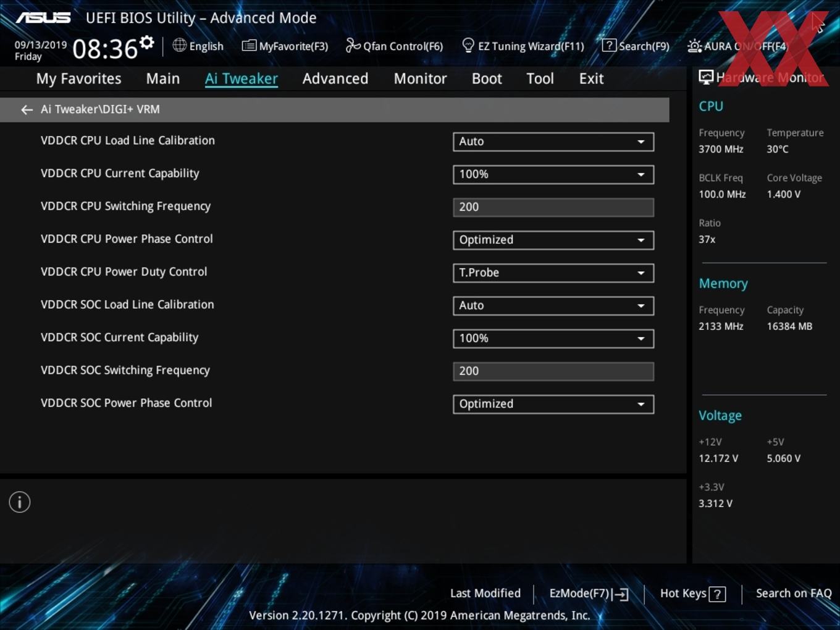The height and width of the screenshot is (630, 840).
Task: Open Last Modified list
Action: (x=485, y=593)
